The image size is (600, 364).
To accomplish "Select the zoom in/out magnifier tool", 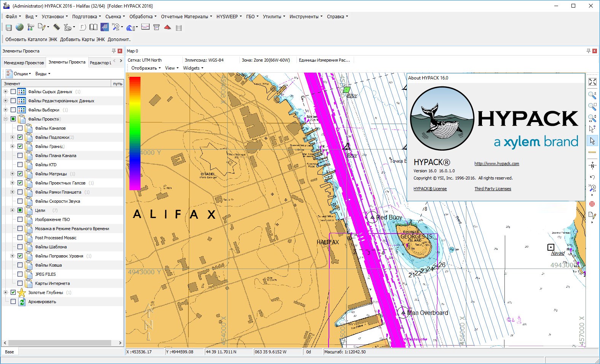I will tap(592, 95).
